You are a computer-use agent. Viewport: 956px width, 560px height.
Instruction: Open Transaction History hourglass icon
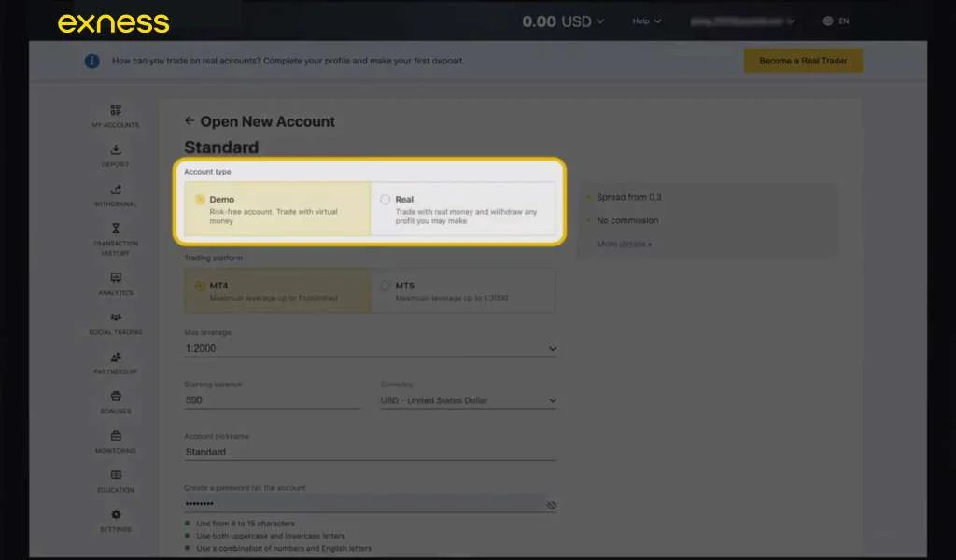(116, 229)
